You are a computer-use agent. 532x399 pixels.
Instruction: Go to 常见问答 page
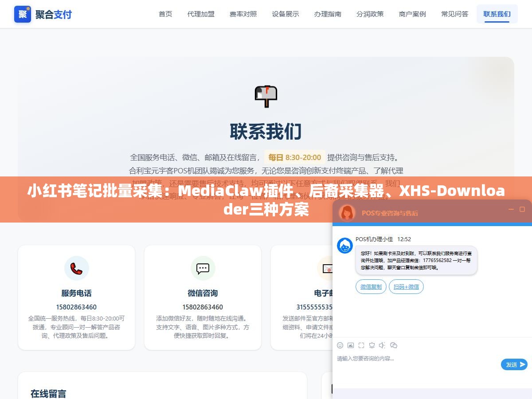(x=454, y=14)
